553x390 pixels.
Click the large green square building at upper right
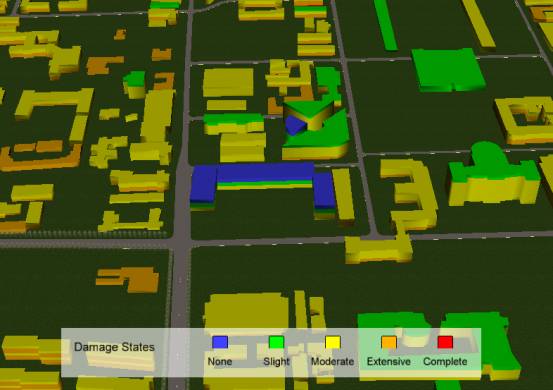447,69
